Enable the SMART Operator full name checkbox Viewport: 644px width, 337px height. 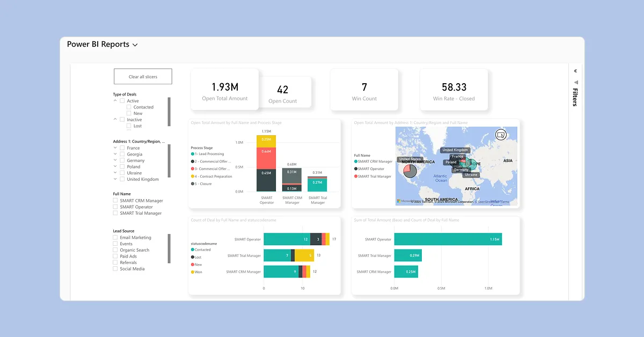click(115, 207)
